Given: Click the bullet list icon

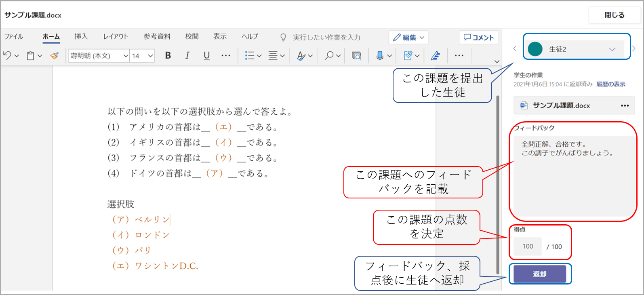Looking at the screenshot, I should [250, 56].
